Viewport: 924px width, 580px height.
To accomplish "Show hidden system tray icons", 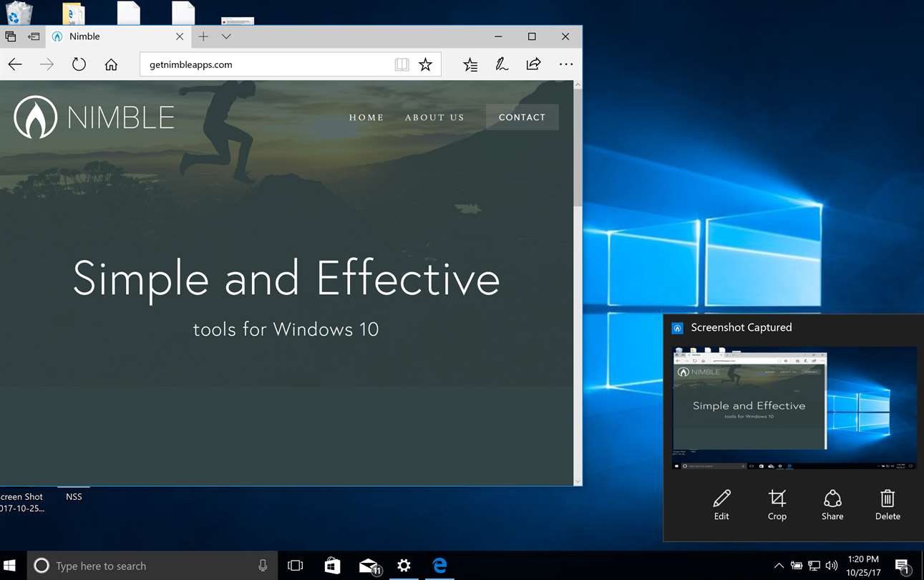I will [779, 566].
